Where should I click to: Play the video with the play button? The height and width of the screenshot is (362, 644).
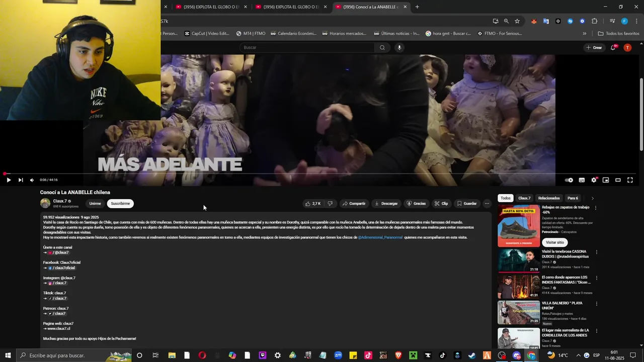[9, 180]
